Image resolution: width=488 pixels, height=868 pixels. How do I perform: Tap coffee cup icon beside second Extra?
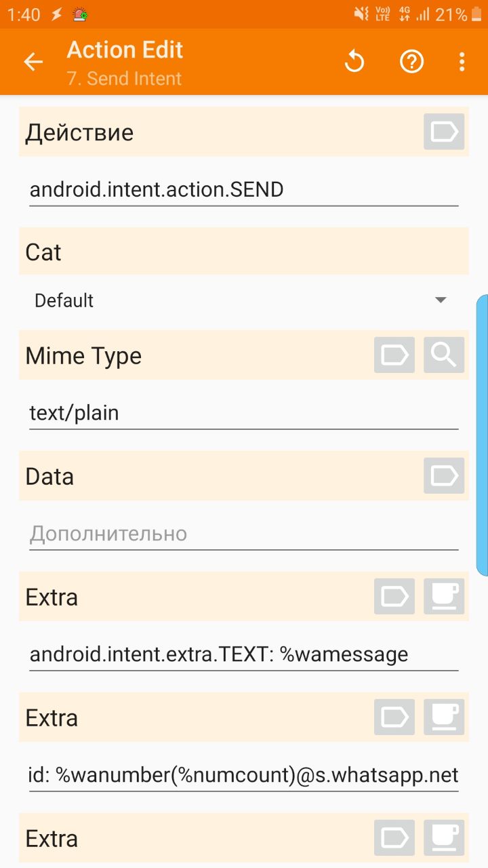[x=444, y=717]
